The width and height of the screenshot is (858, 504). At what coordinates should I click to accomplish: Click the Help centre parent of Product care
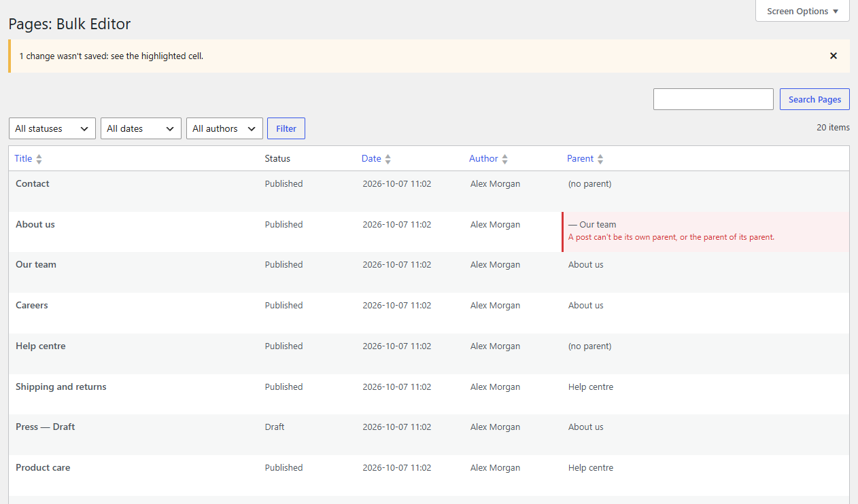(x=591, y=467)
